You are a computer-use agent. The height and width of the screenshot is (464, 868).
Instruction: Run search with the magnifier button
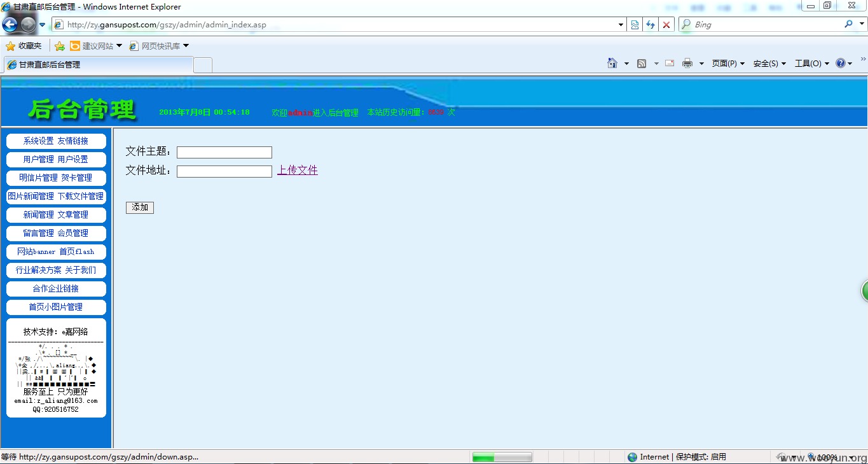pyautogui.click(x=848, y=24)
